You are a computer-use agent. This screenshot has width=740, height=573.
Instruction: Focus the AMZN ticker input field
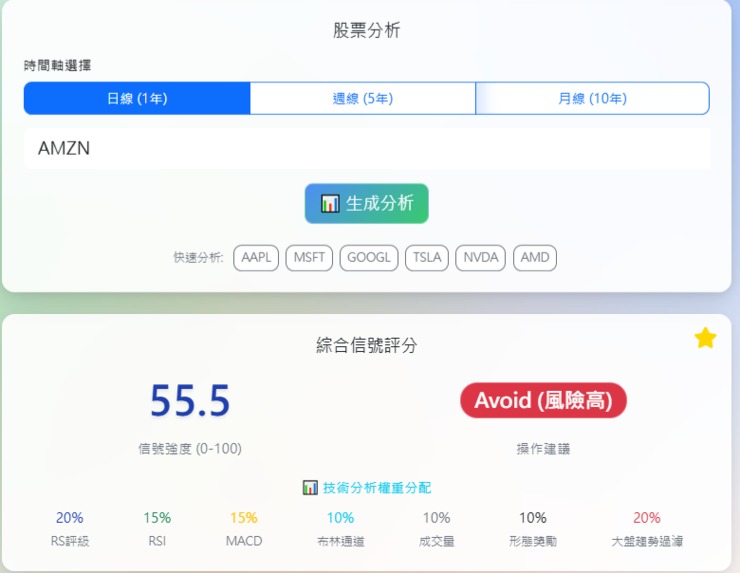point(367,148)
